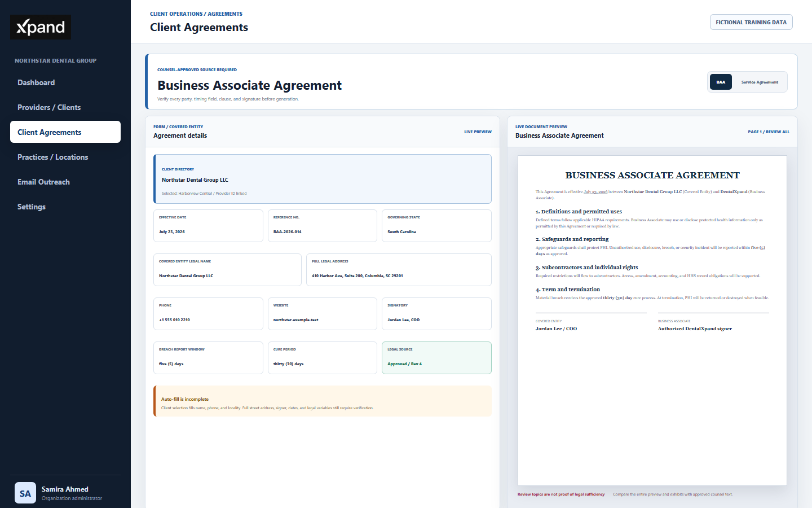The image size is (812, 508).
Task: Click '4. Term and termination' heading
Action: [x=568, y=290]
